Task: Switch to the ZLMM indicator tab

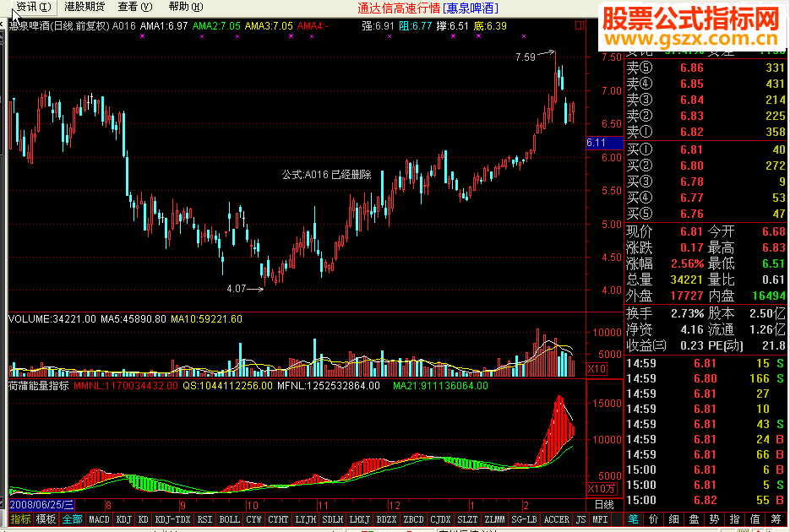Action: [495, 519]
